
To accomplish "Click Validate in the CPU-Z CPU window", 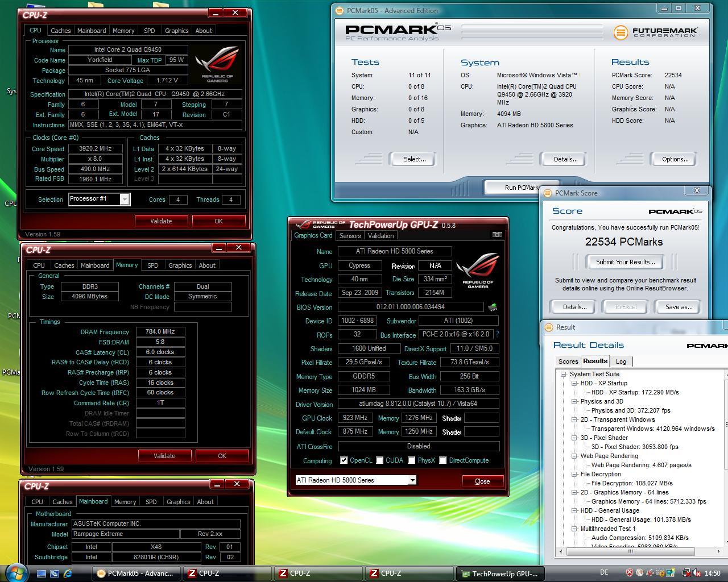I will point(161,221).
